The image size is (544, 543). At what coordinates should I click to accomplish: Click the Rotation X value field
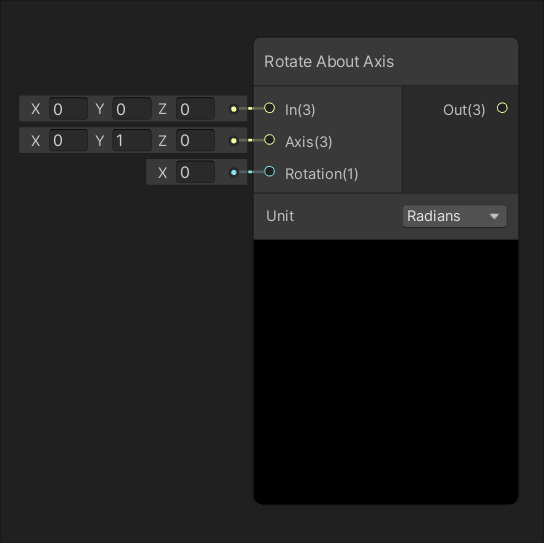pyautogui.click(x=195, y=172)
